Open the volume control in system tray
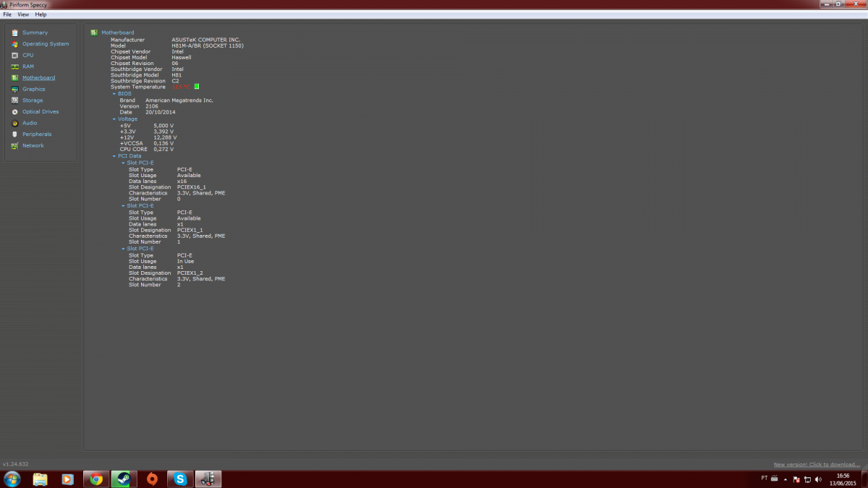The height and width of the screenshot is (488, 868). point(818,479)
